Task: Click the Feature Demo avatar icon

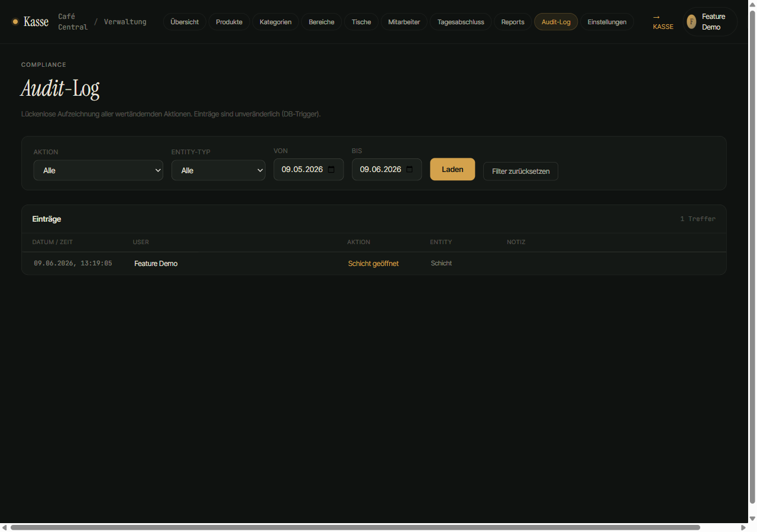Action: point(691,22)
